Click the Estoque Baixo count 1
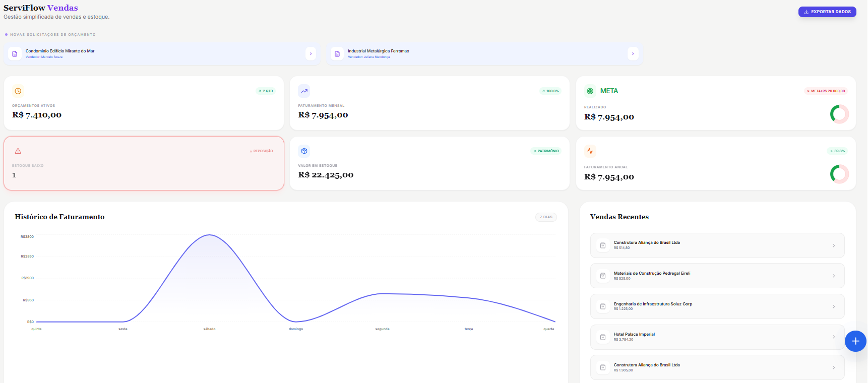The width and height of the screenshot is (868, 383). click(14, 175)
